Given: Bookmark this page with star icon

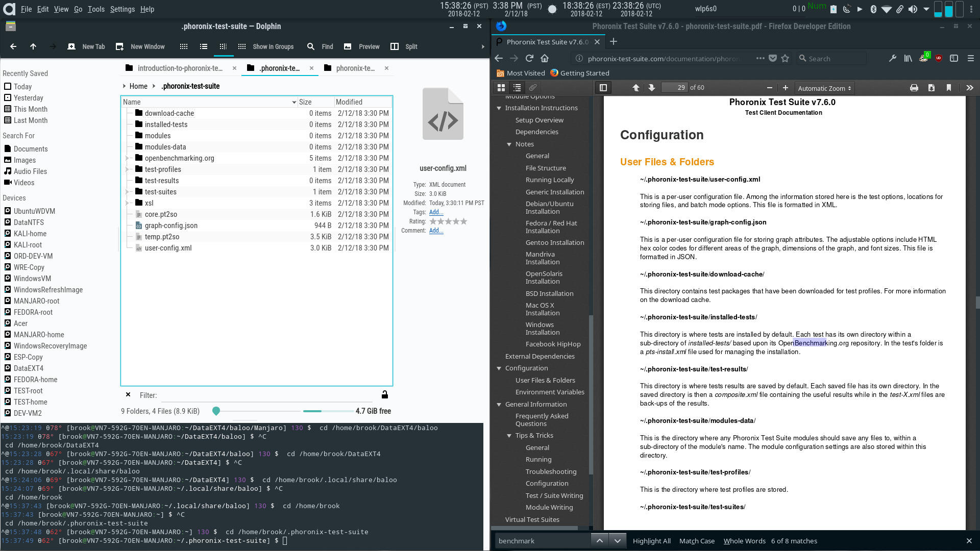Looking at the screenshot, I should (x=785, y=58).
